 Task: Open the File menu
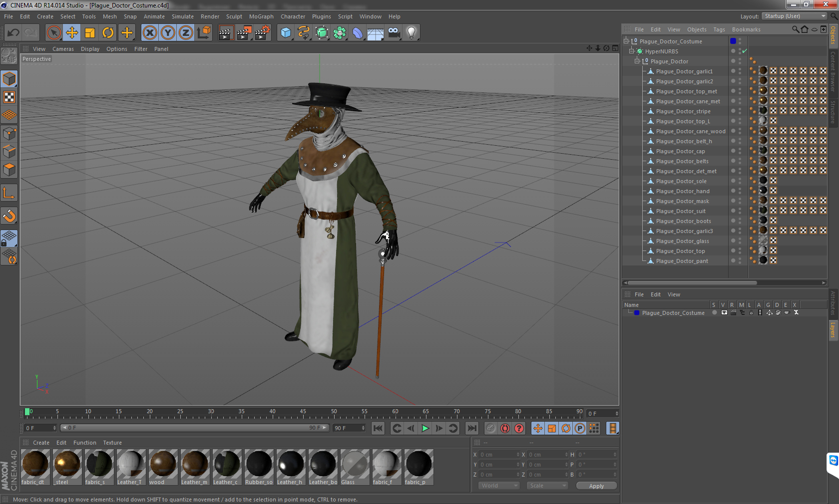pyautogui.click(x=8, y=16)
